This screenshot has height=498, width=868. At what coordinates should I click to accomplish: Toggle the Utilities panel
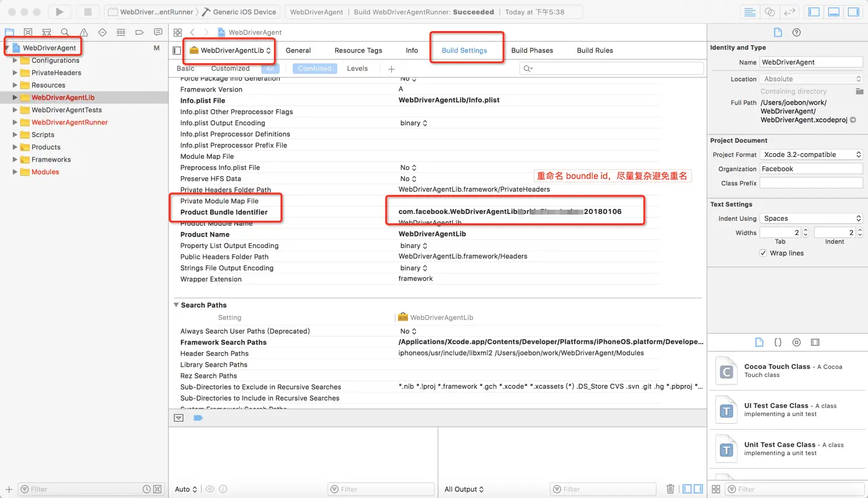(853, 12)
